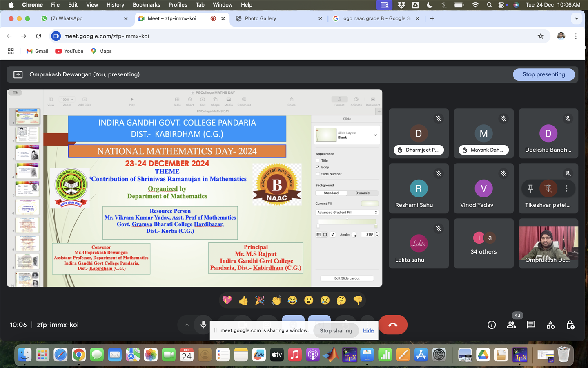Open Host controls lock icon

570,325
